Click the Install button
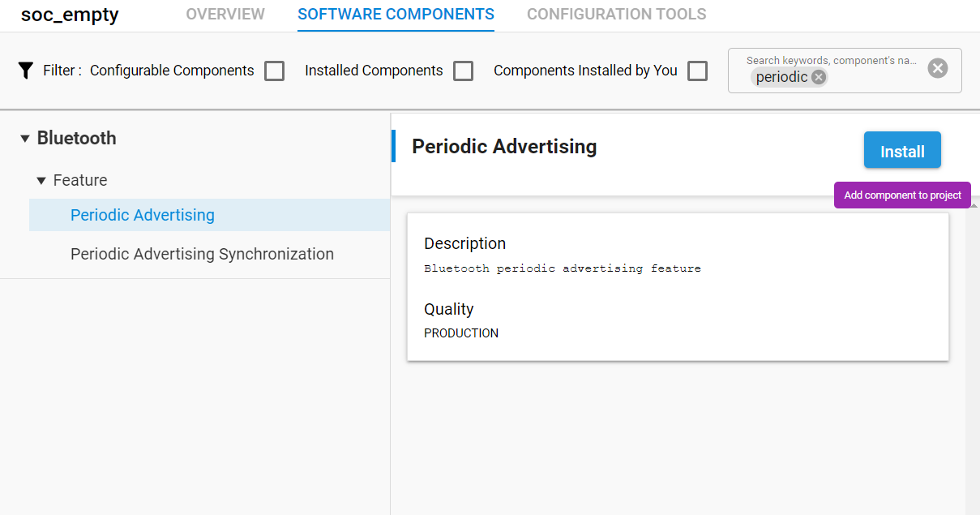The height and width of the screenshot is (515, 980). pos(902,150)
